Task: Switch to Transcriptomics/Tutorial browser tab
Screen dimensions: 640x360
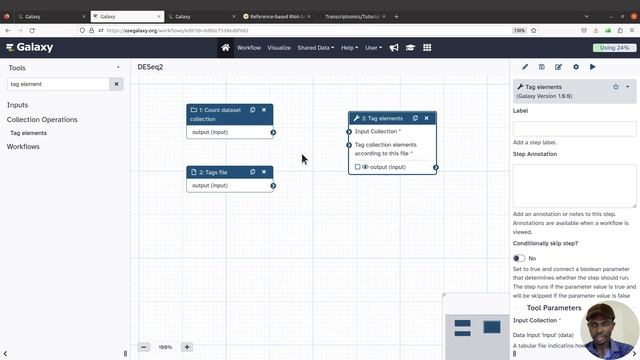Action: [x=352, y=17]
